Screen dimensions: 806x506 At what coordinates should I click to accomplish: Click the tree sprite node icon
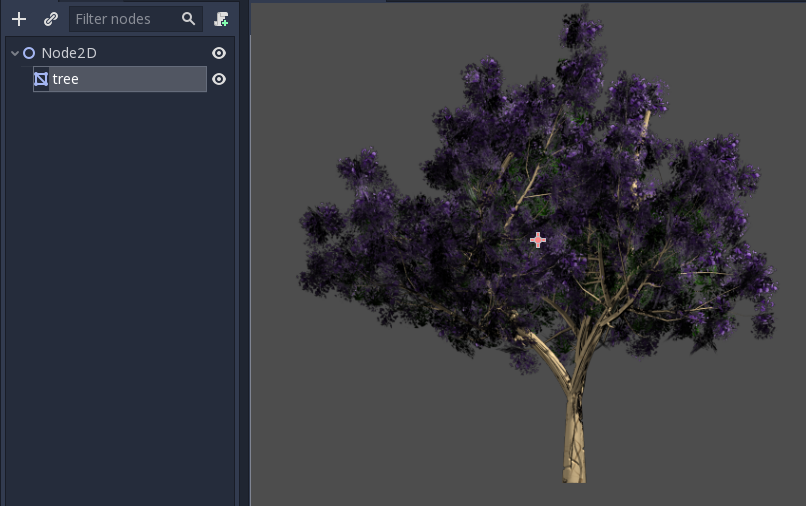pyautogui.click(x=41, y=79)
